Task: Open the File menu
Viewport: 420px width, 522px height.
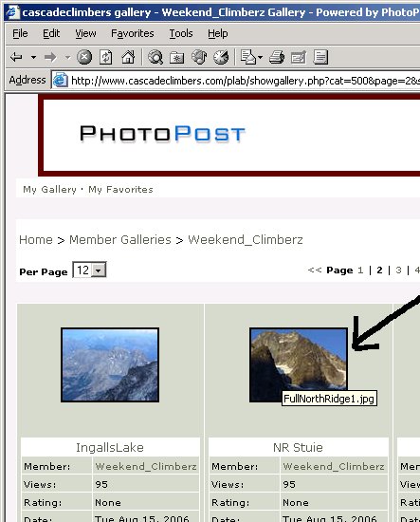Action: [x=20, y=33]
